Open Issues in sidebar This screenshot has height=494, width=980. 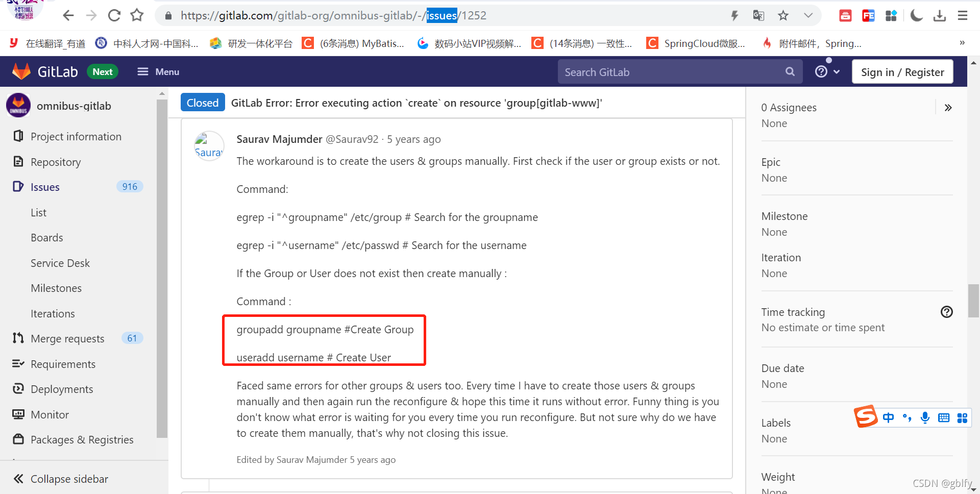45,187
